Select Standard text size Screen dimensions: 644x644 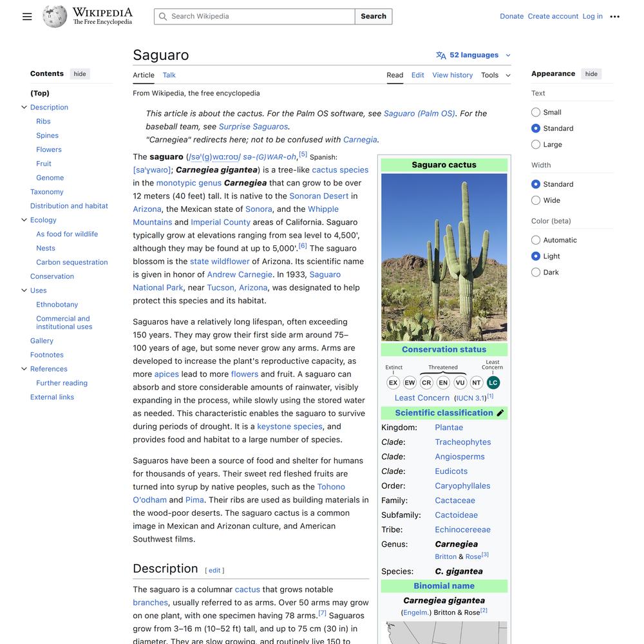[x=536, y=128]
